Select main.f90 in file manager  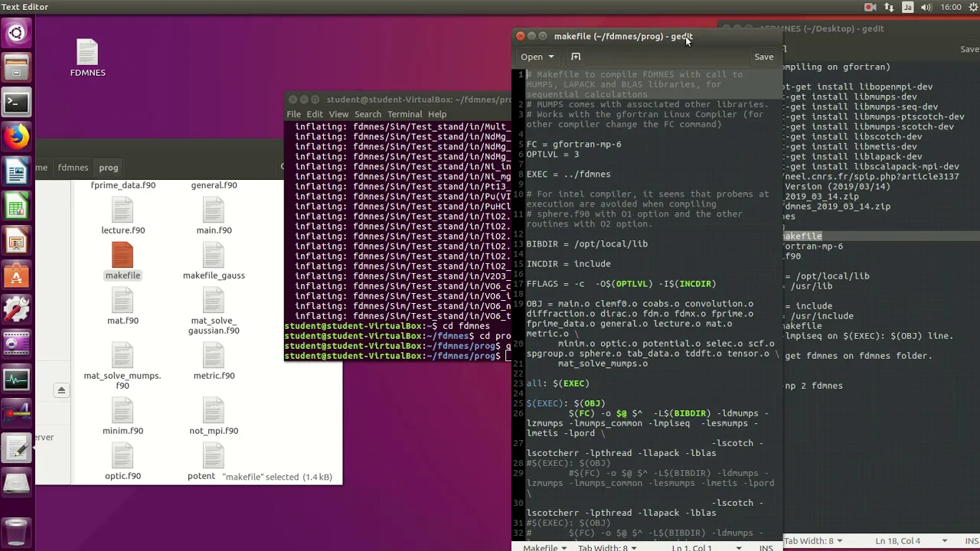(214, 216)
